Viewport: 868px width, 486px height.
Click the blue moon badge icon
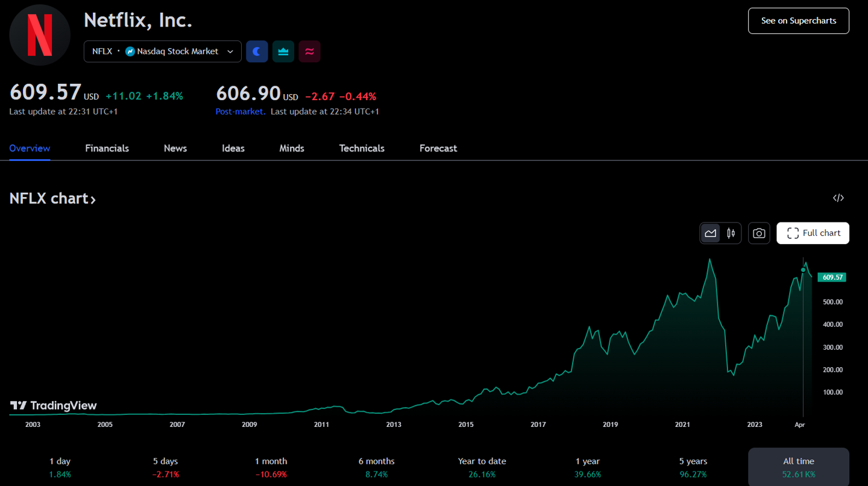(257, 52)
